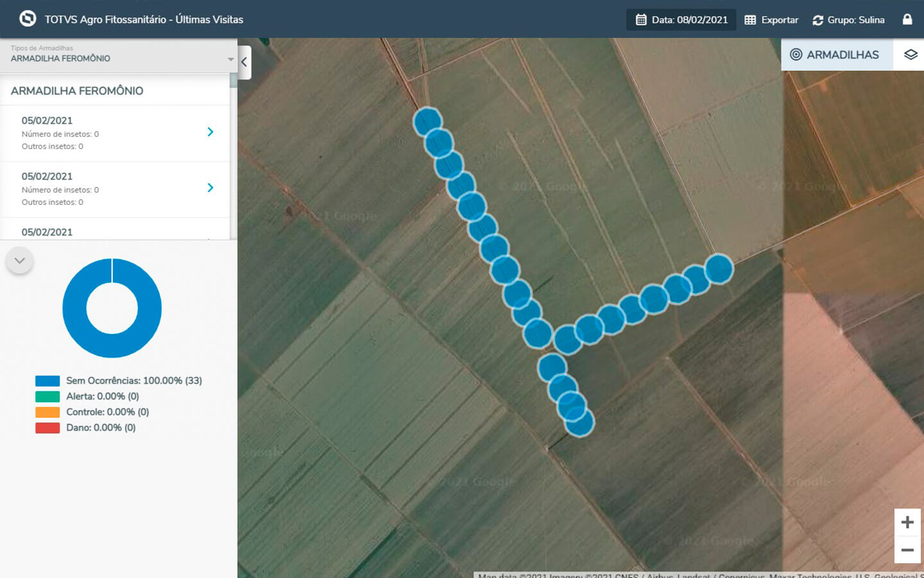Click the padlock icon in header
Viewport: 924px width, 578px height.
tap(907, 19)
